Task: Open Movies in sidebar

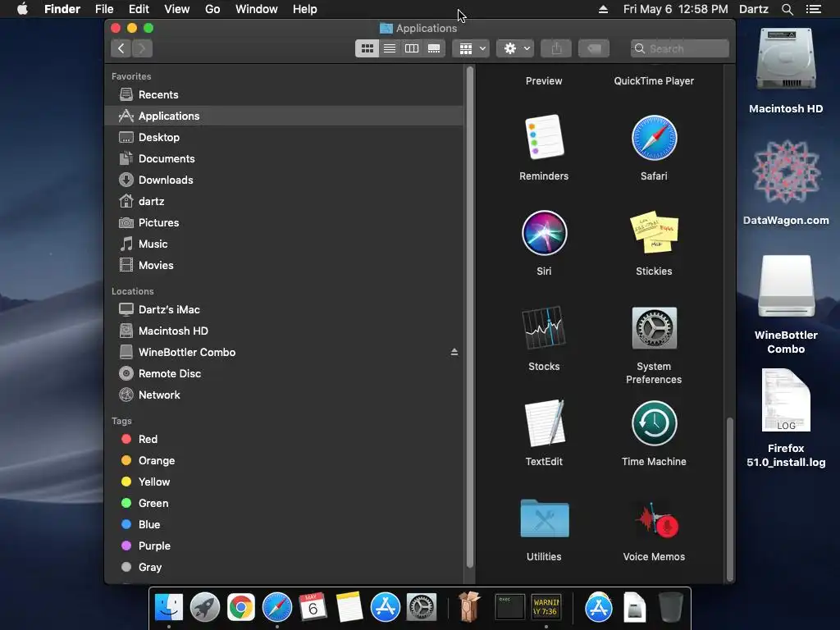Action: point(285,265)
